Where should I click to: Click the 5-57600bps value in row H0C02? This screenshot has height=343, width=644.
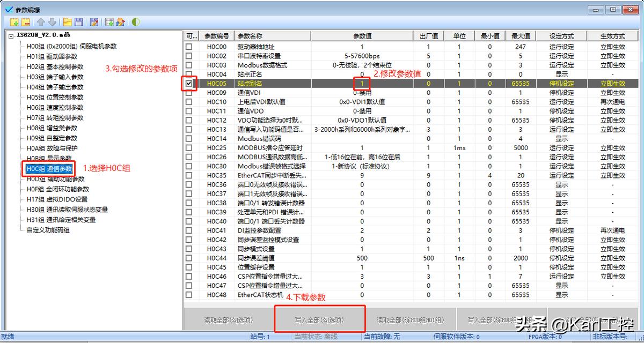pyautogui.click(x=362, y=56)
